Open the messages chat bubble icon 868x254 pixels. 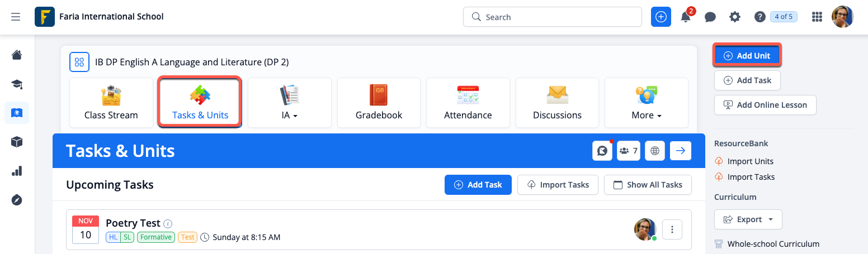click(x=710, y=17)
